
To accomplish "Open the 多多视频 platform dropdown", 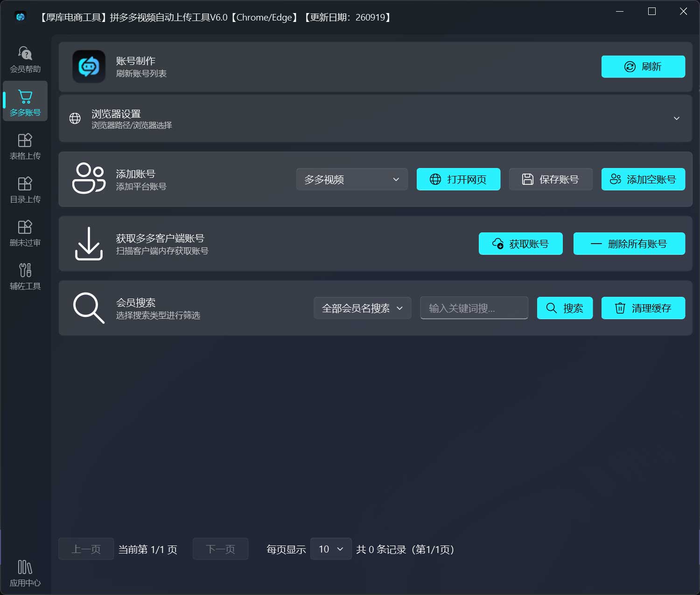I will [x=352, y=179].
